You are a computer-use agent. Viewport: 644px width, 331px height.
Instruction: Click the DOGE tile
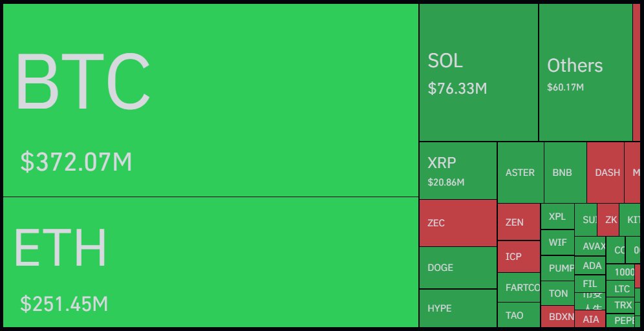tap(458, 268)
